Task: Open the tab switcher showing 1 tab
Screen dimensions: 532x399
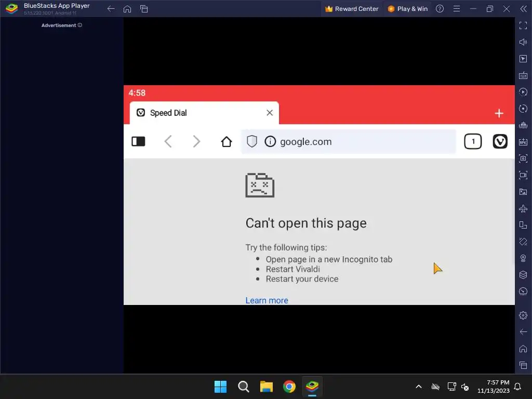Action: click(473, 141)
